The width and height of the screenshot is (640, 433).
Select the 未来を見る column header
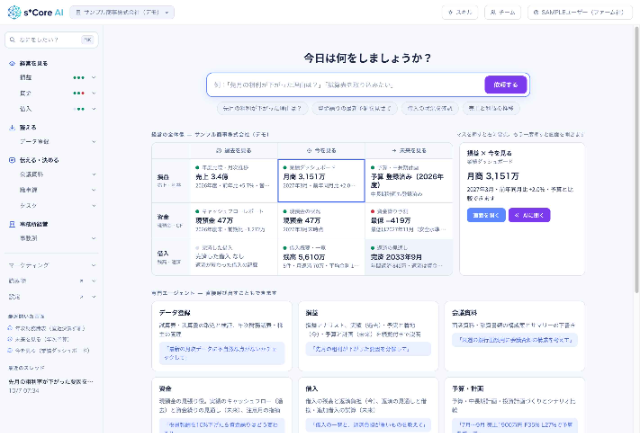point(409,151)
